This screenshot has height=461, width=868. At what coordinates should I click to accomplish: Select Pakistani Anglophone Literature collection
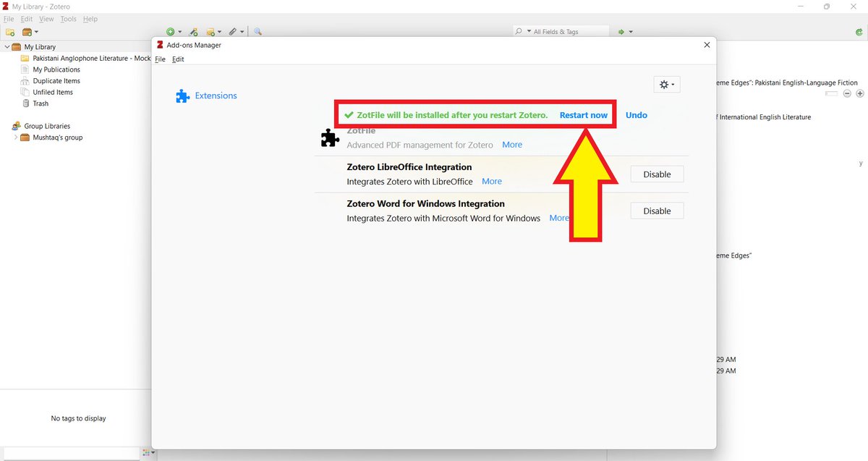[x=85, y=58]
